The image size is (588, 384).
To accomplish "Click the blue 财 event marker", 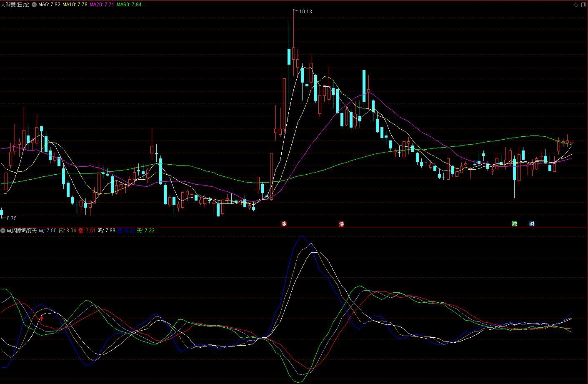I will point(532,224).
